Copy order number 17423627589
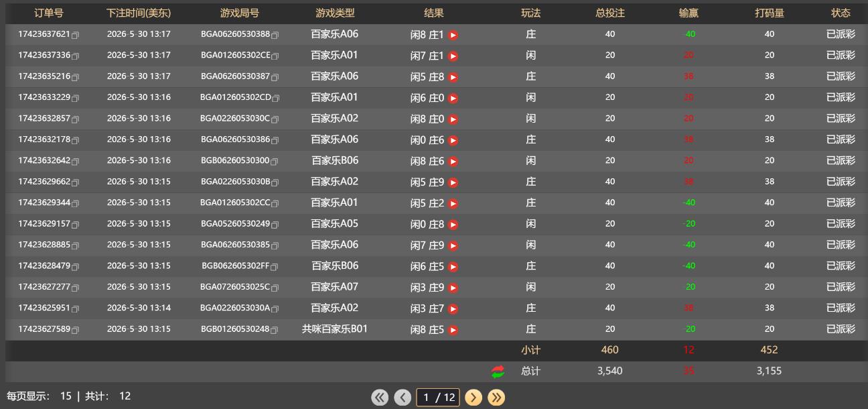Screen dimensions: 868x409 coord(76,330)
